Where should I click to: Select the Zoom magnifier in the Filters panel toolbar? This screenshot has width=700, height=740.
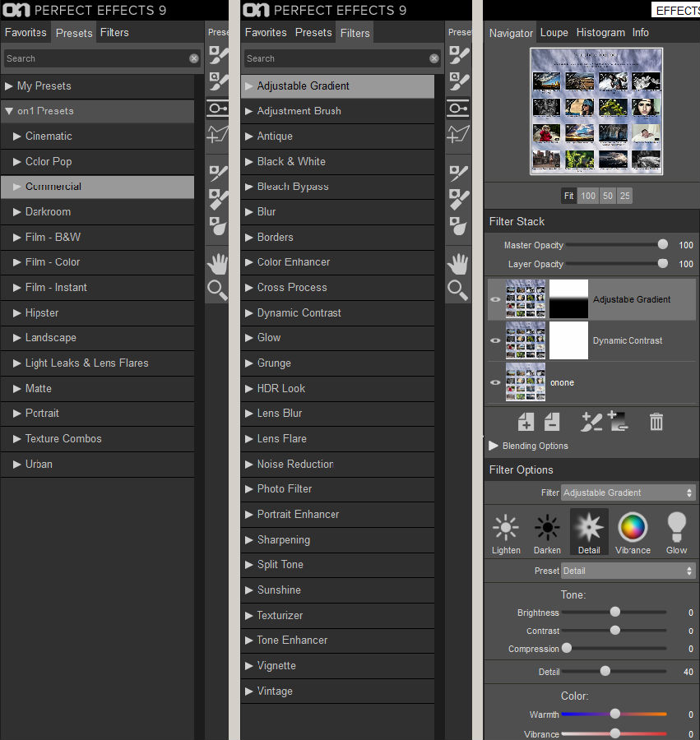point(458,290)
